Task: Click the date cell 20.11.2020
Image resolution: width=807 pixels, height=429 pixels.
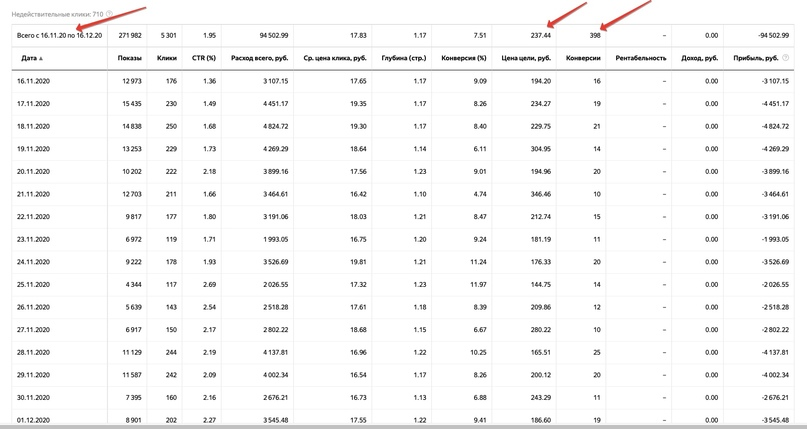Action: (x=33, y=172)
